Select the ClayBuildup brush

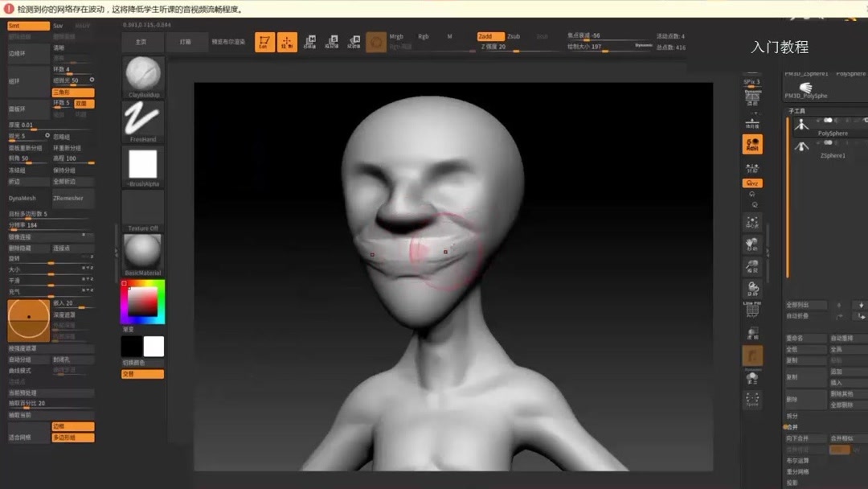[x=141, y=76]
